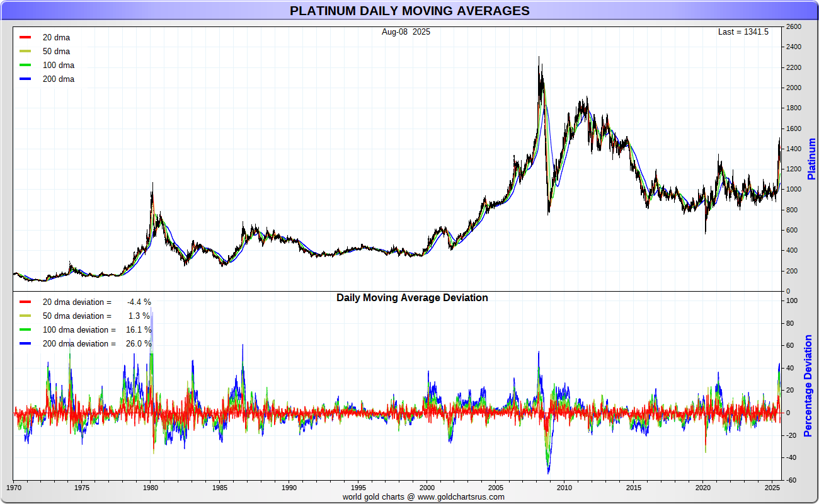Image resolution: width=819 pixels, height=504 pixels.
Task: Click the 'Aug-08 2025' date label
Action: click(406, 31)
